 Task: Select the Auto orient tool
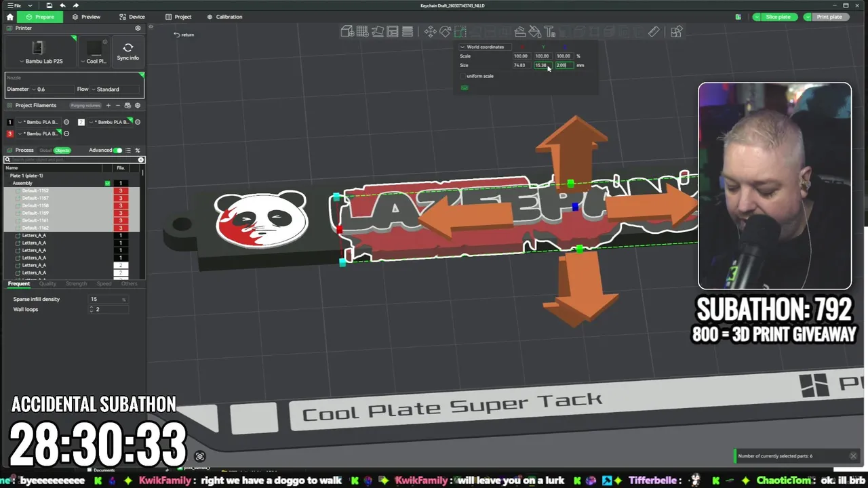click(x=378, y=32)
